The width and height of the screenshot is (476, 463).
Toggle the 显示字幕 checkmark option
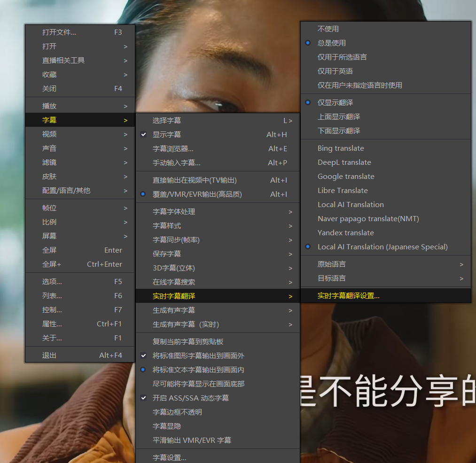click(218, 134)
